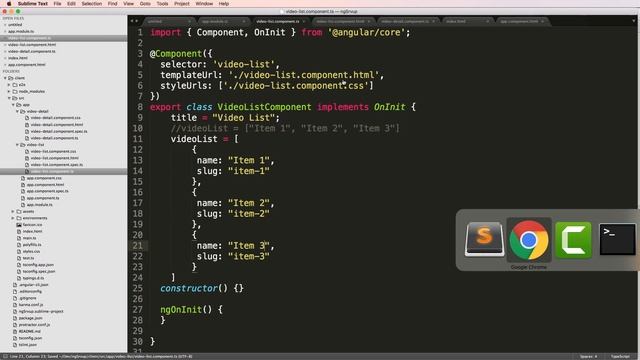Open video-detail.component.ts from Open Files list

click(x=31, y=51)
